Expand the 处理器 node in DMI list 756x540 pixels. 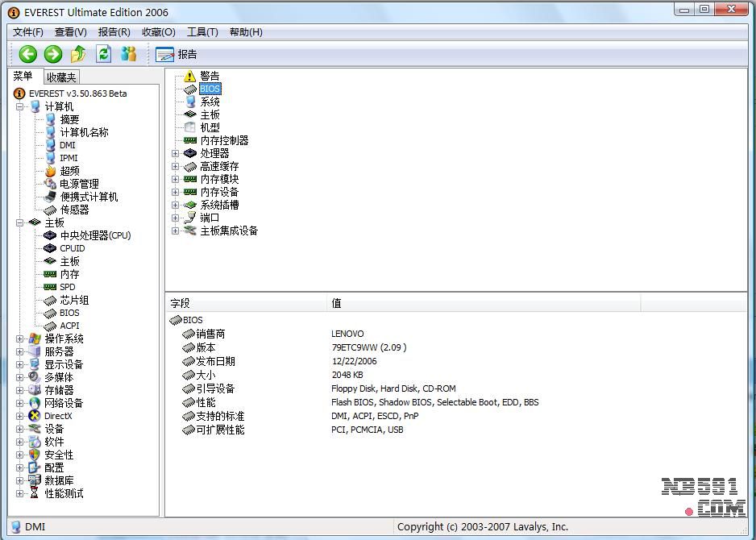pyautogui.click(x=176, y=153)
